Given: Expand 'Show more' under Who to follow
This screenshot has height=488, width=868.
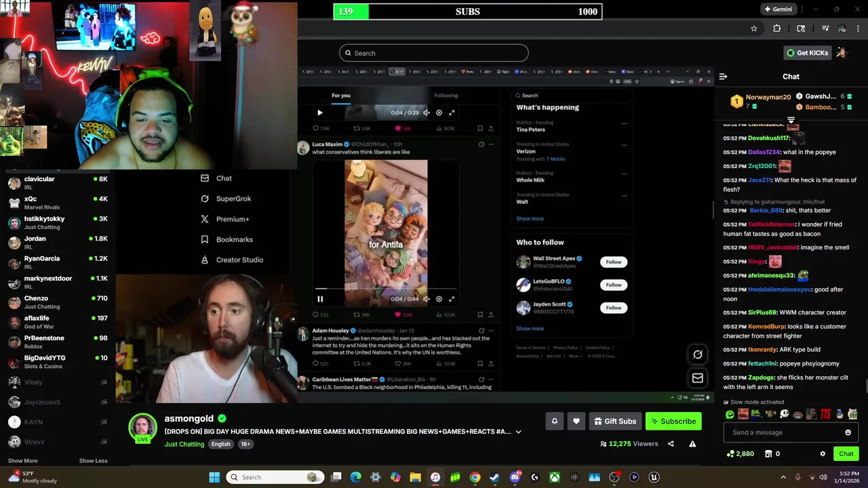Looking at the screenshot, I should 530,328.
